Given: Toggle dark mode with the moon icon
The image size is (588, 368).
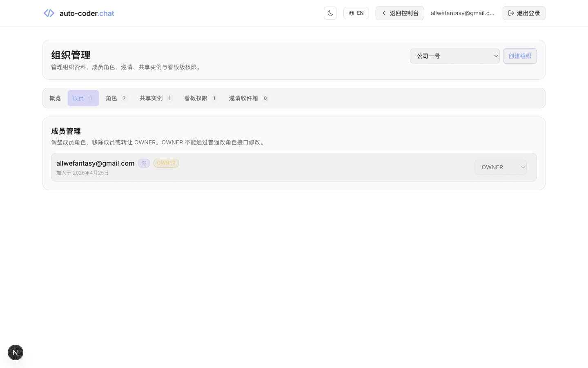Looking at the screenshot, I should [x=330, y=13].
